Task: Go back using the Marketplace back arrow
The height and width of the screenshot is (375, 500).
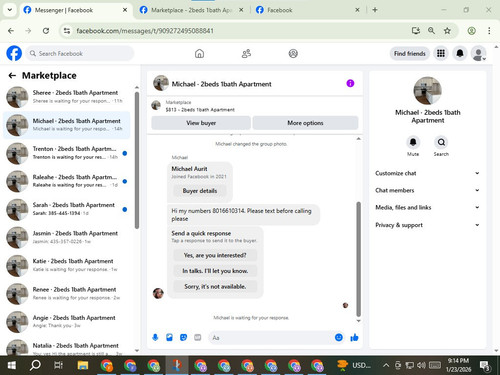Action: pos(12,76)
